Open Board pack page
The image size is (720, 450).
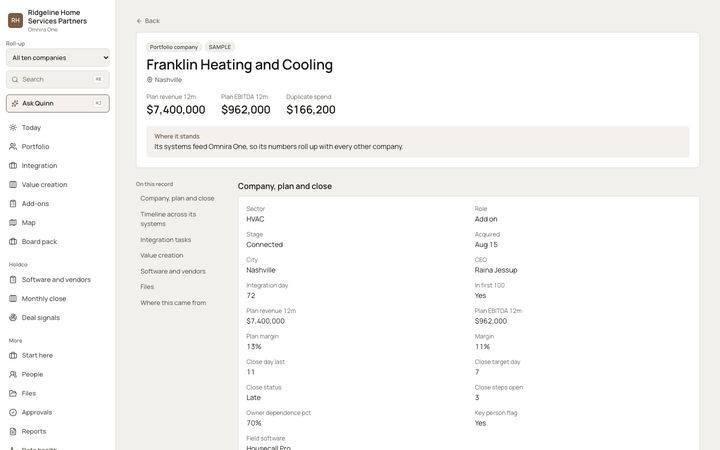[x=58, y=242]
